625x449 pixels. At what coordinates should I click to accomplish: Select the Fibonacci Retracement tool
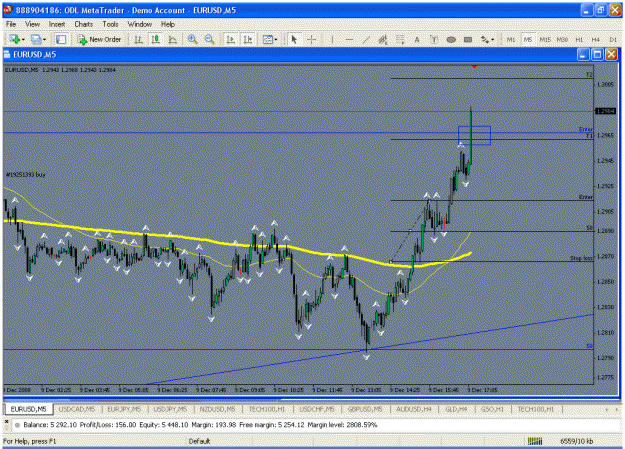click(x=400, y=39)
